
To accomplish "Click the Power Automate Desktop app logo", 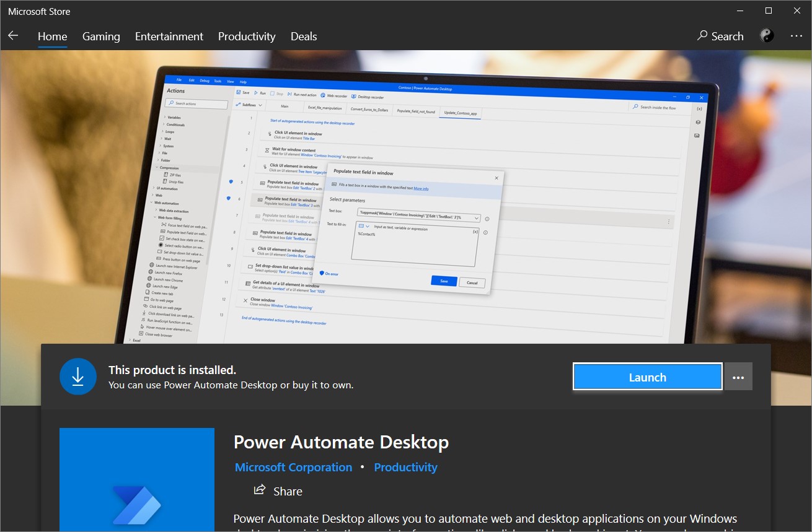I will (137, 479).
